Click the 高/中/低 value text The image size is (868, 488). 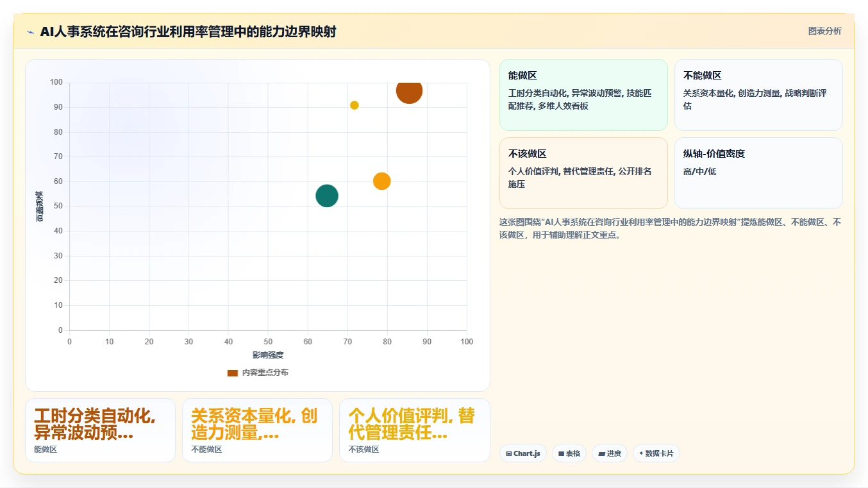pos(700,172)
